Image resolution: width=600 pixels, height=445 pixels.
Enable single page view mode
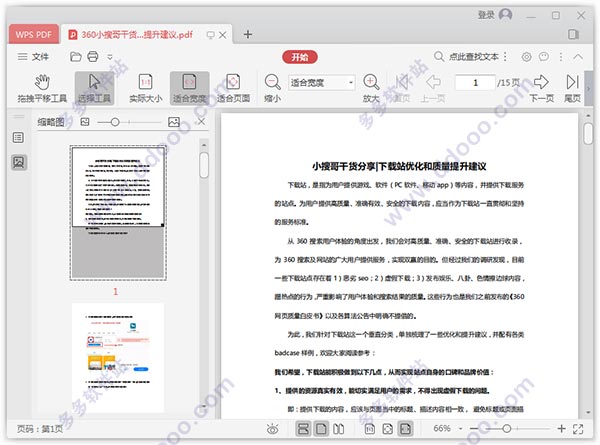321,429
